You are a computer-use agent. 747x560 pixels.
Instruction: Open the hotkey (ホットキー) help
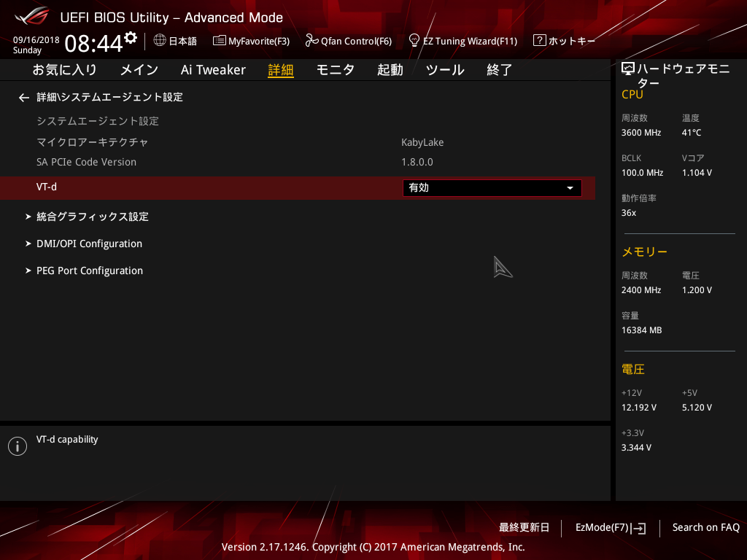(x=564, y=41)
